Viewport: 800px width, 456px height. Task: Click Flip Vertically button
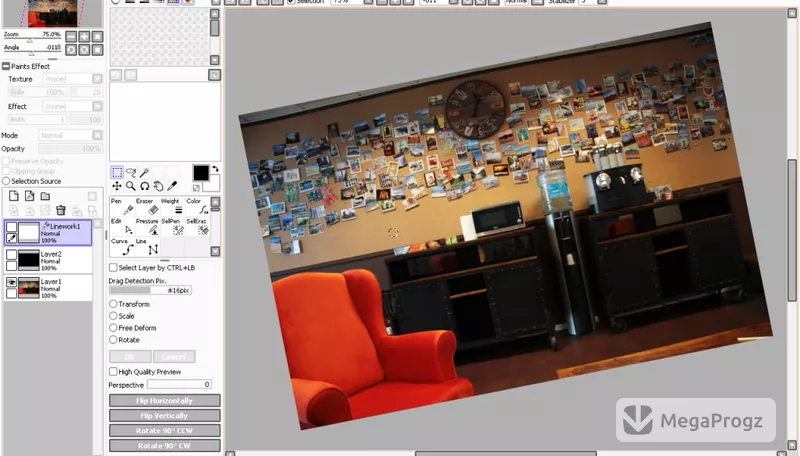[165, 415]
